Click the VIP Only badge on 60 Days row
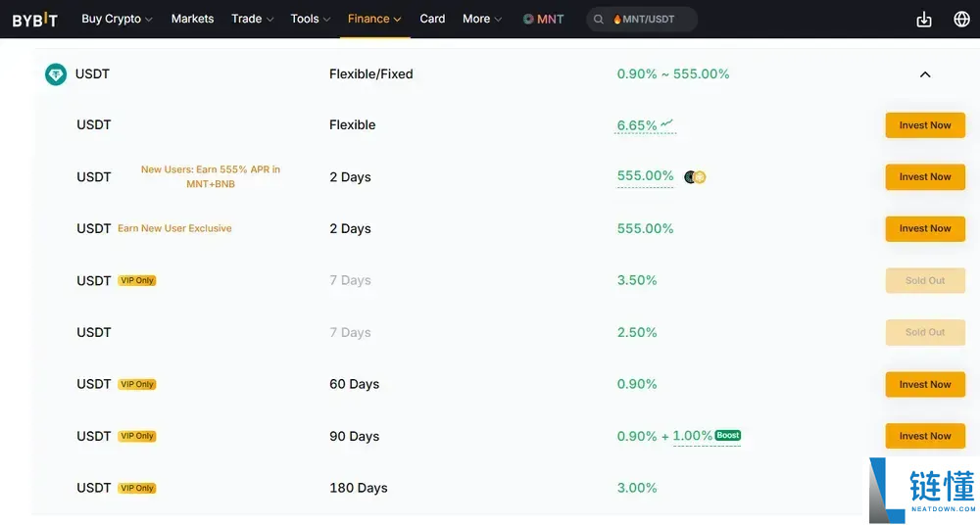Viewport: 980px width, 525px height. 137,384
